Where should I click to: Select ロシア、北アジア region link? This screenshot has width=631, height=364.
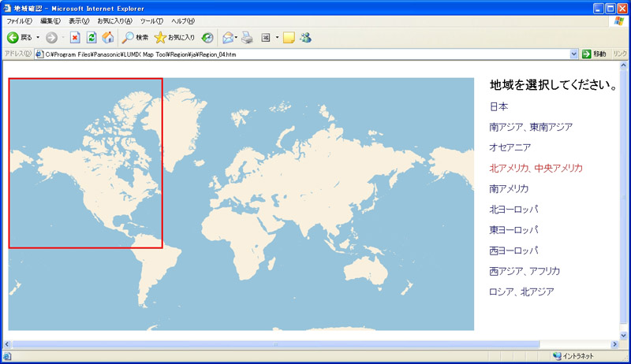click(x=521, y=292)
